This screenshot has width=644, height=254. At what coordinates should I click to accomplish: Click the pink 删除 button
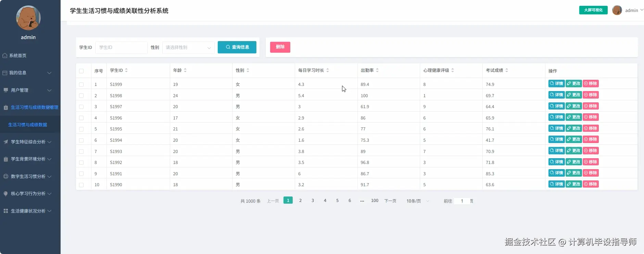click(280, 47)
